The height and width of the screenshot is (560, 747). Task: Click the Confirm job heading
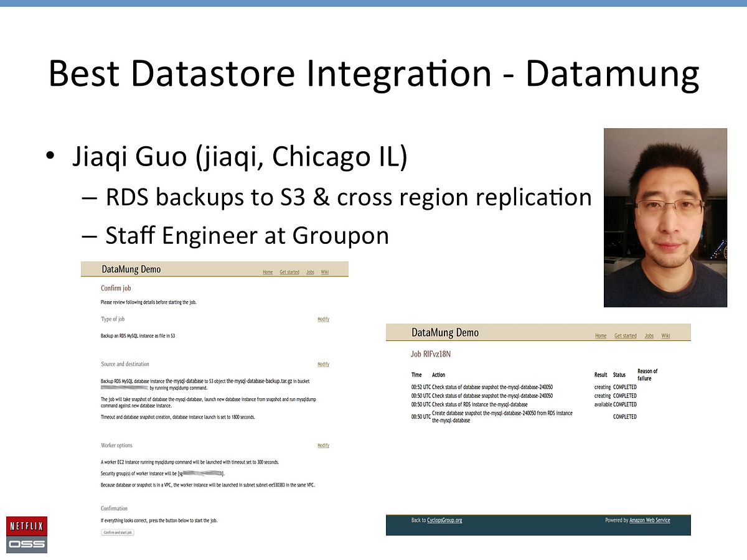(x=116, y=288)
